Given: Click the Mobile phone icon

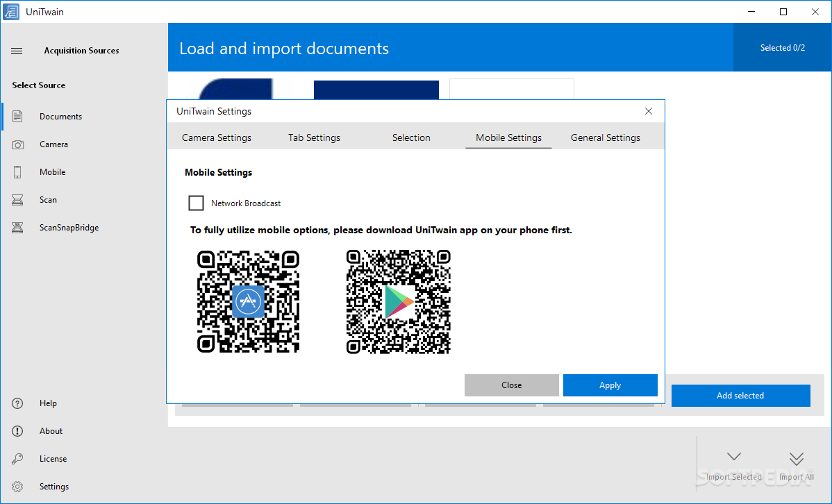Looking at the screenshot, I should [17, 172].
